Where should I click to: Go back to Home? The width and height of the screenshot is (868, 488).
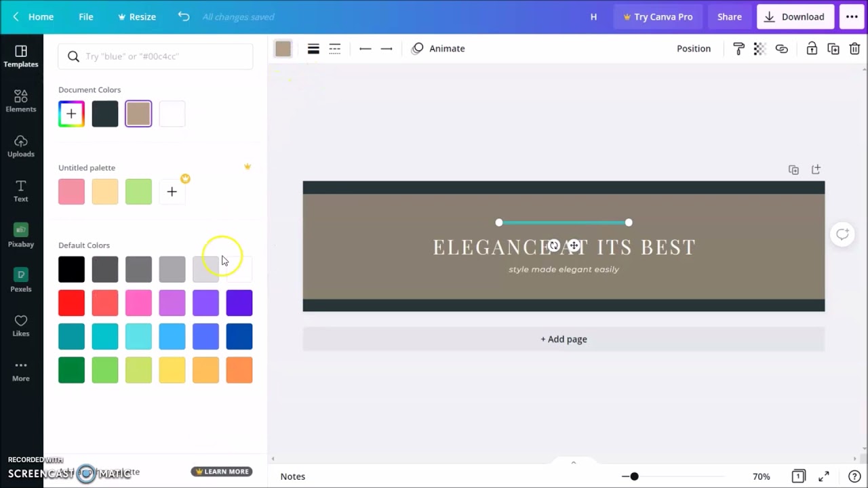tap(33, 16)
